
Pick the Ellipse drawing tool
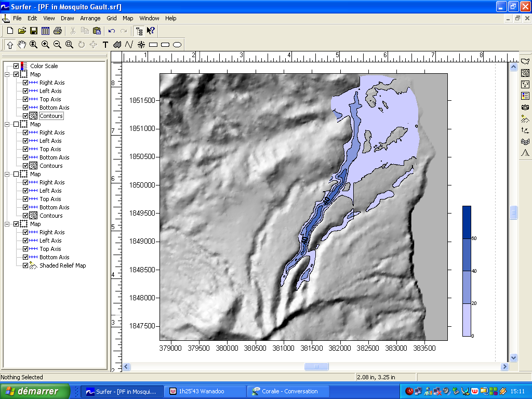177,45
